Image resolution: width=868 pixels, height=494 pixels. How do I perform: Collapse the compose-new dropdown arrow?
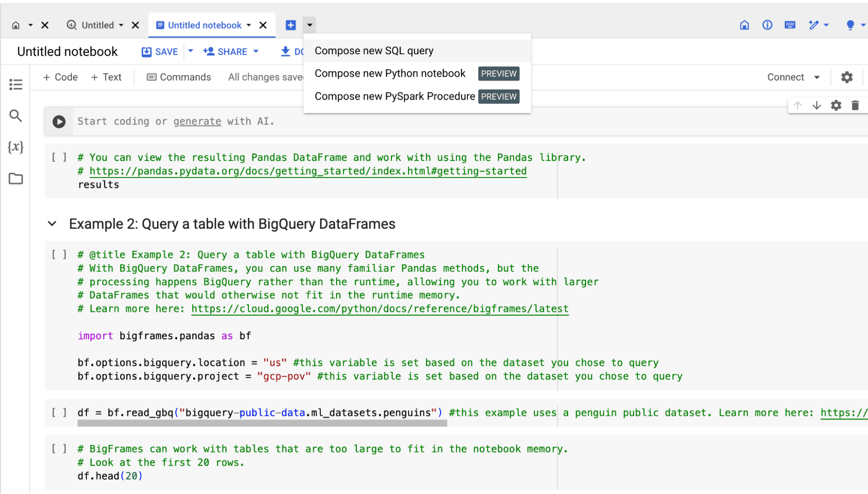310,25
